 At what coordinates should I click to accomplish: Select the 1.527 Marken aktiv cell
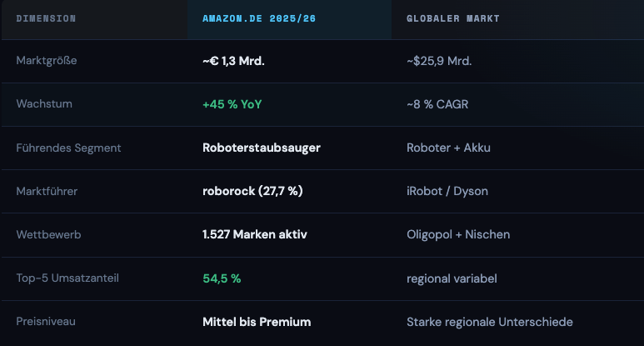pos(255,234)
